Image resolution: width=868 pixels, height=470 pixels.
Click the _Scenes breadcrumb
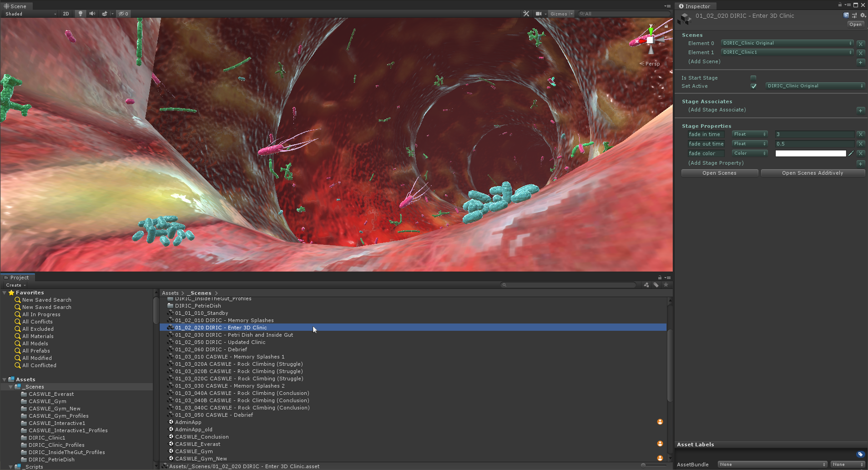tap(200, 293)
